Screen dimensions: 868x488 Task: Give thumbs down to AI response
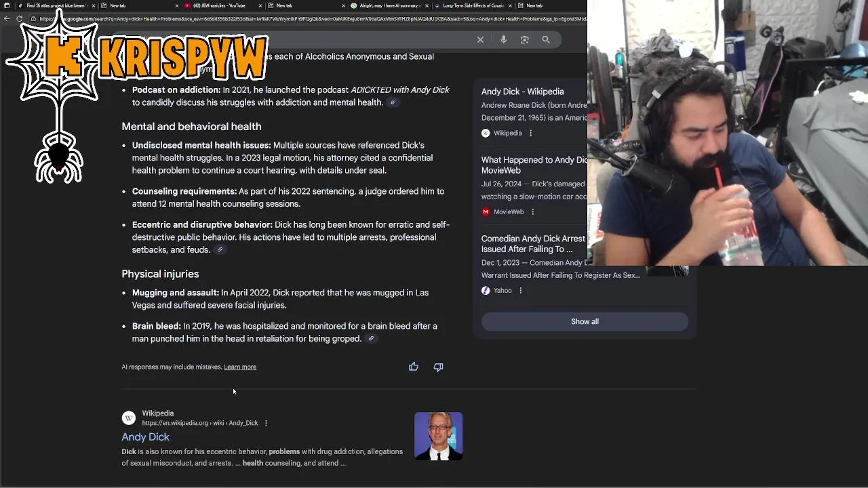click(x=438, y=367)
